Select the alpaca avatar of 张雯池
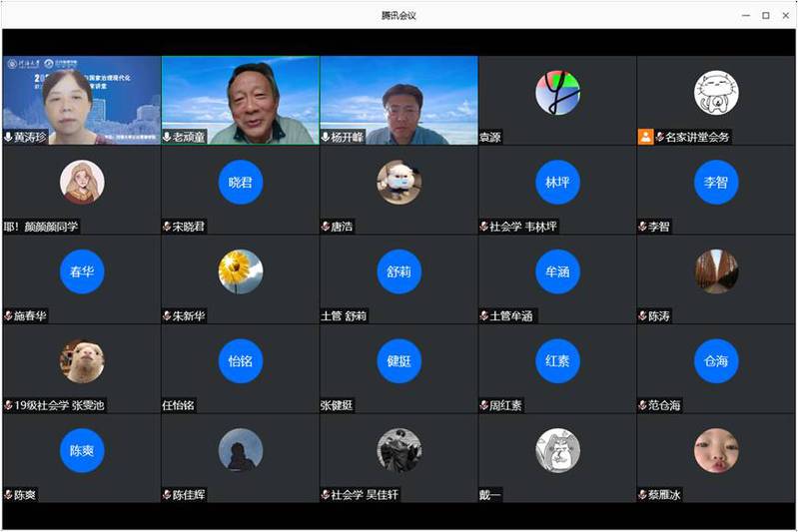 coord(82,360)
